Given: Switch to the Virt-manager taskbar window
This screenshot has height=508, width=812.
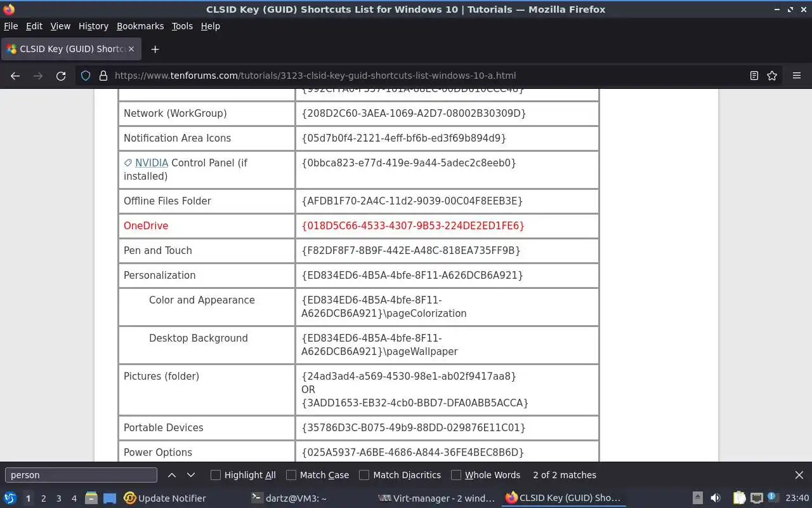Looking at the screenshot, I should [436, 498].
